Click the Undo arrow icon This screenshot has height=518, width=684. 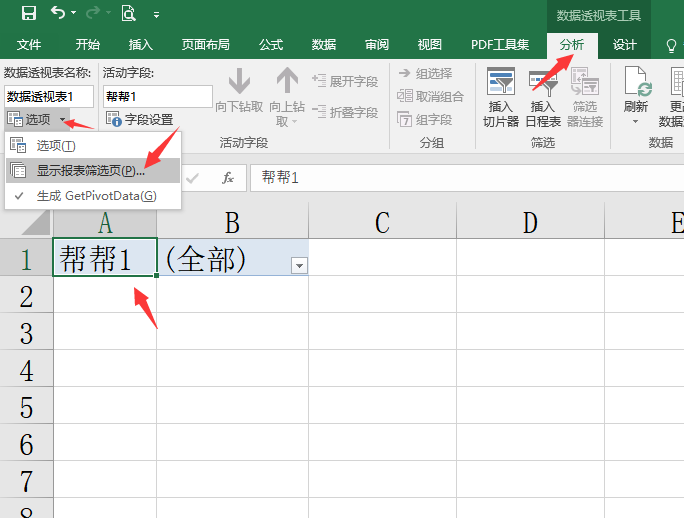pyautogui.click(x=58, y=13)
